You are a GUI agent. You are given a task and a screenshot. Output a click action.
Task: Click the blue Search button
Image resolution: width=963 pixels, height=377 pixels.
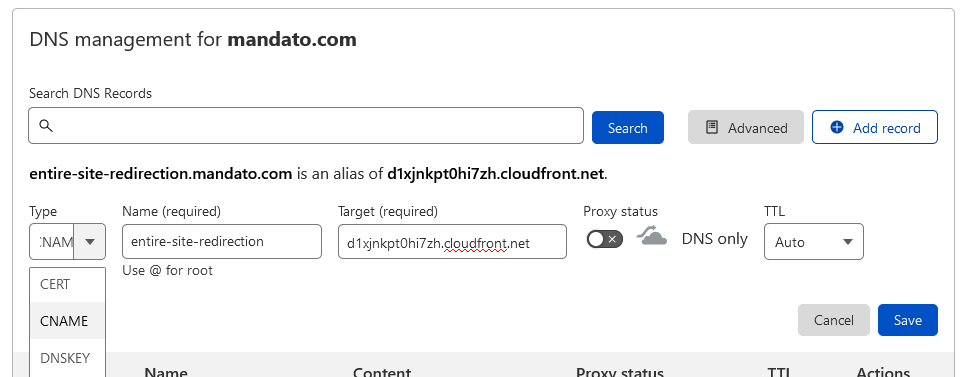coord(628,128)
